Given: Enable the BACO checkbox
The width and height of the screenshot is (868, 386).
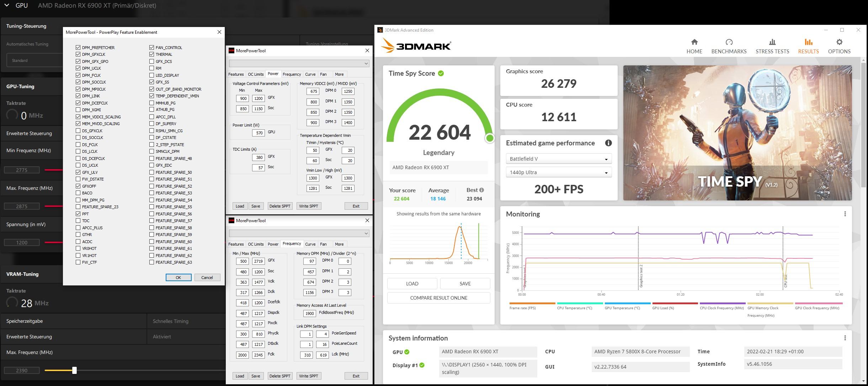Looking at the screenshot, I should tap(78, 193).
